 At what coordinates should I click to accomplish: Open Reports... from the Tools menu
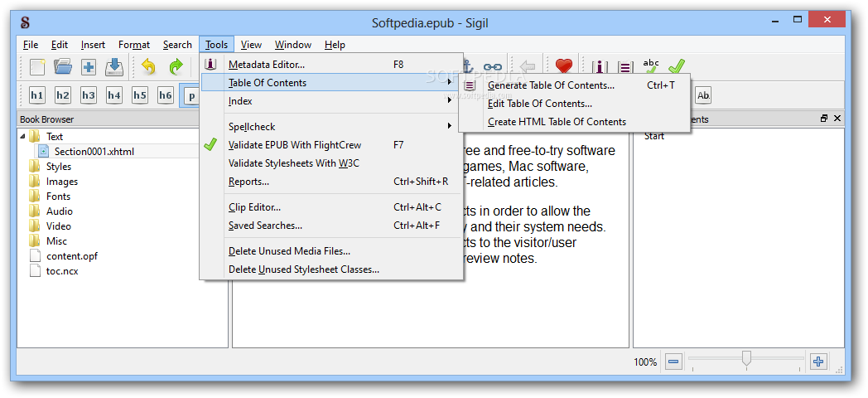(x=330, y=182)
